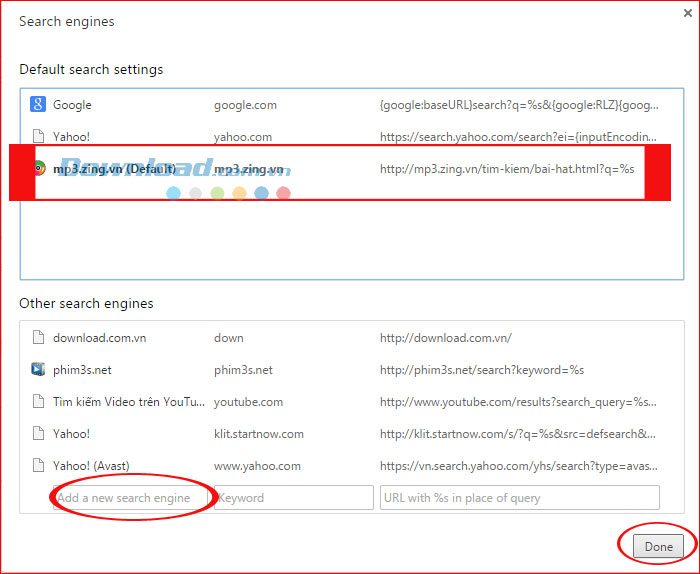700x574 pixels.
Task: Select the Yahoo! name in default search settings
Action: coord(71,137)
